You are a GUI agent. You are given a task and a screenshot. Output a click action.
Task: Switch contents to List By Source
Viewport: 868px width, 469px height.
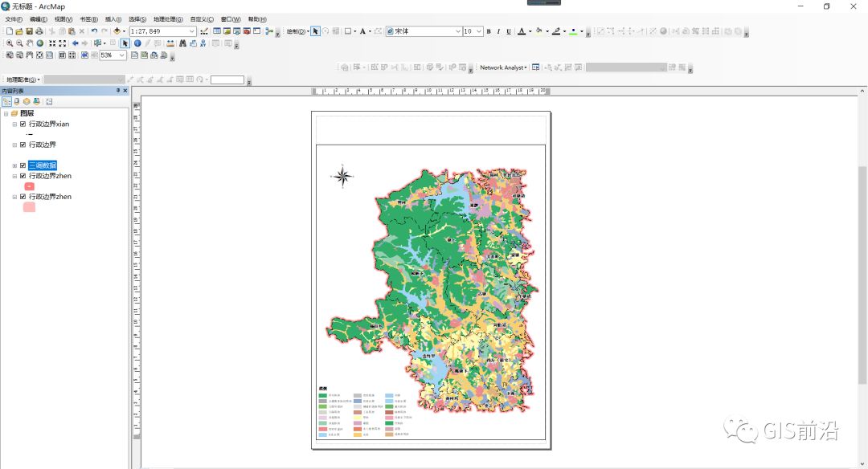[17, 102]
